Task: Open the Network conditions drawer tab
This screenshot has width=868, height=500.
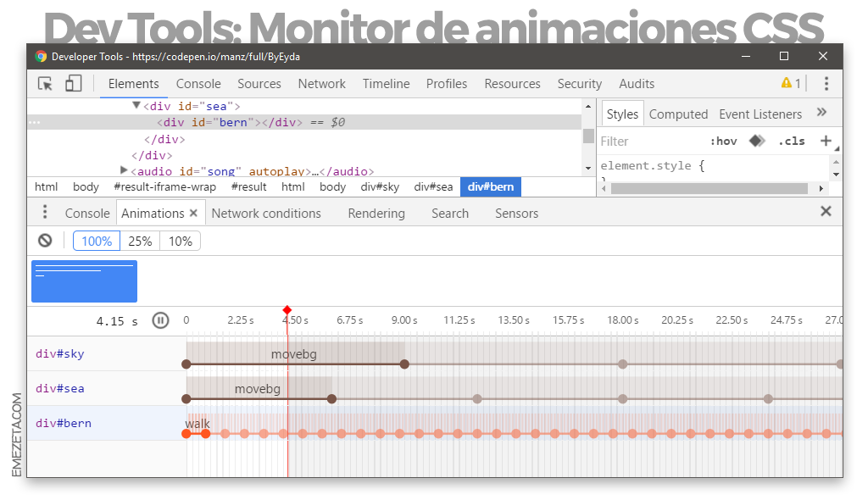Action: 265,214
